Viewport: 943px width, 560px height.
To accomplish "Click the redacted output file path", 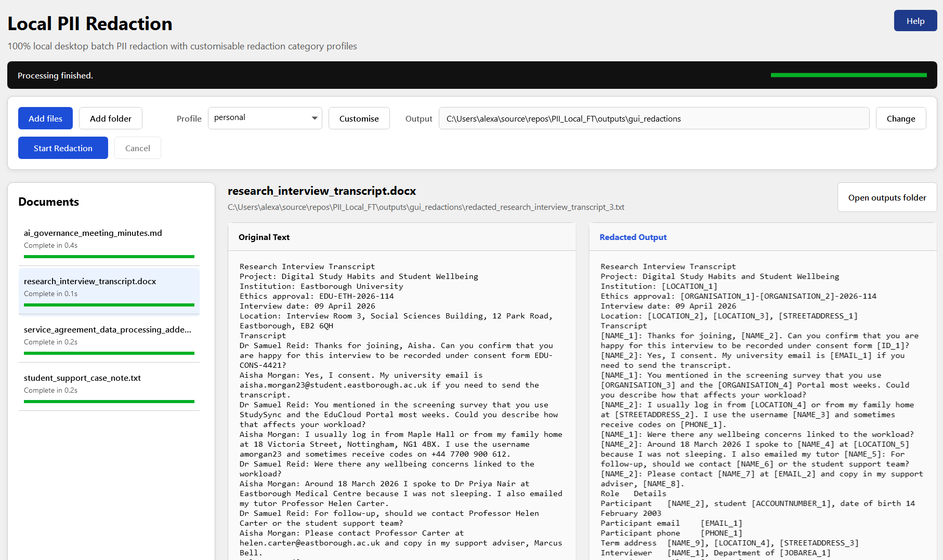I will pos(426,207).
